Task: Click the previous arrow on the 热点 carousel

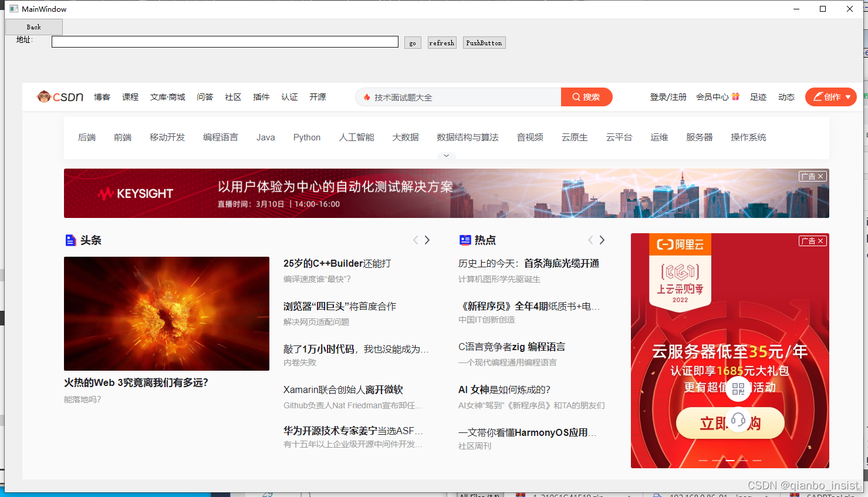Action: [x=590, y=240]
